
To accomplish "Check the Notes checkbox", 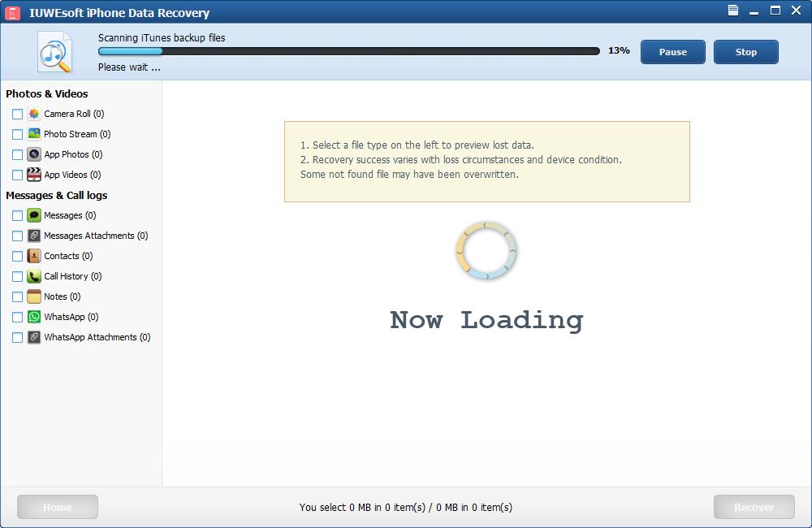I will point(17,297).
